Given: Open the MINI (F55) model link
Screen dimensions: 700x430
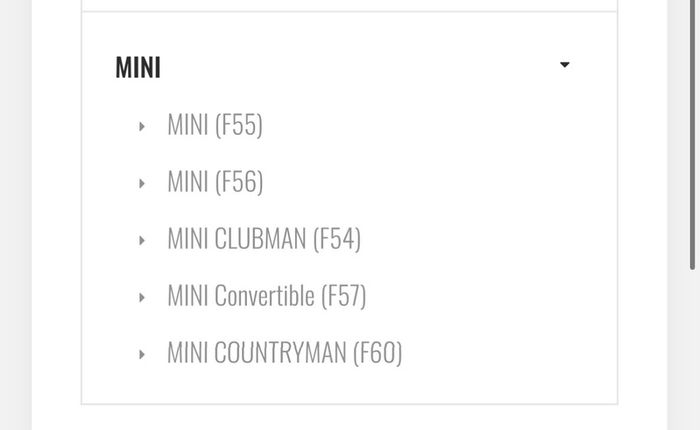Looking at the screenshot, I should pos(215,125).
